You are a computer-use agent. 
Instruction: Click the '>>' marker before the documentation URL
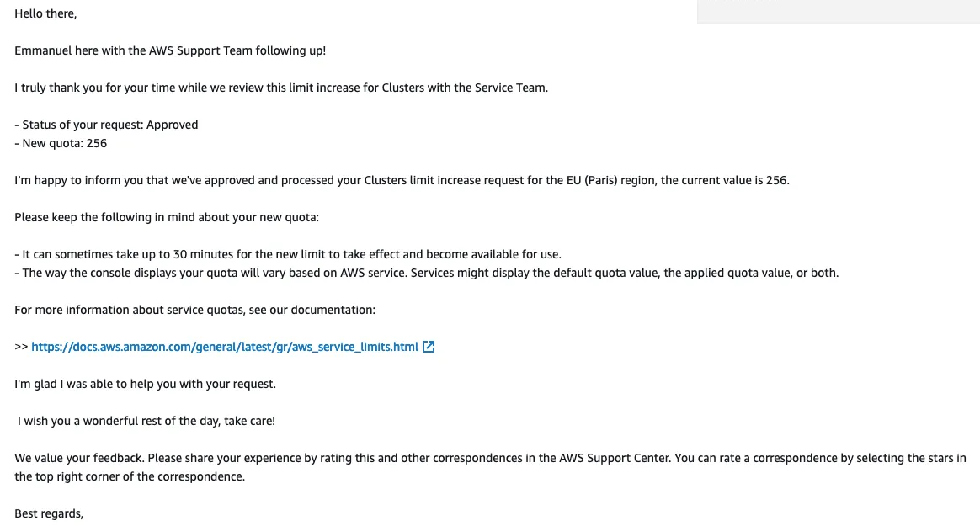(21, 347)
